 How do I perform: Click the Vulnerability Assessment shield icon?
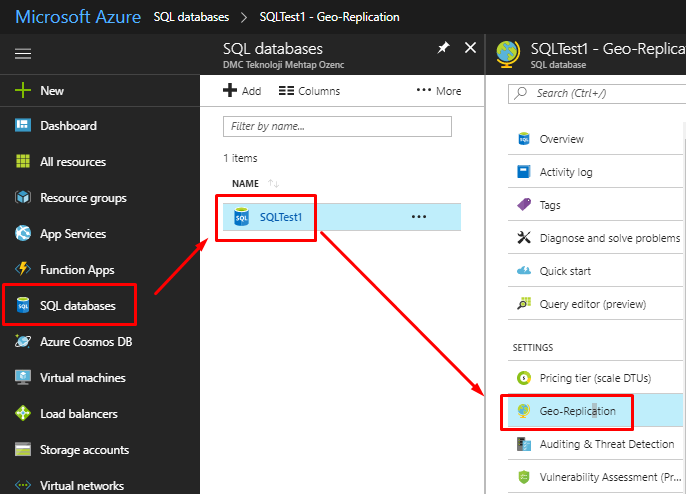pyautogui.click(x=524, y=476)
